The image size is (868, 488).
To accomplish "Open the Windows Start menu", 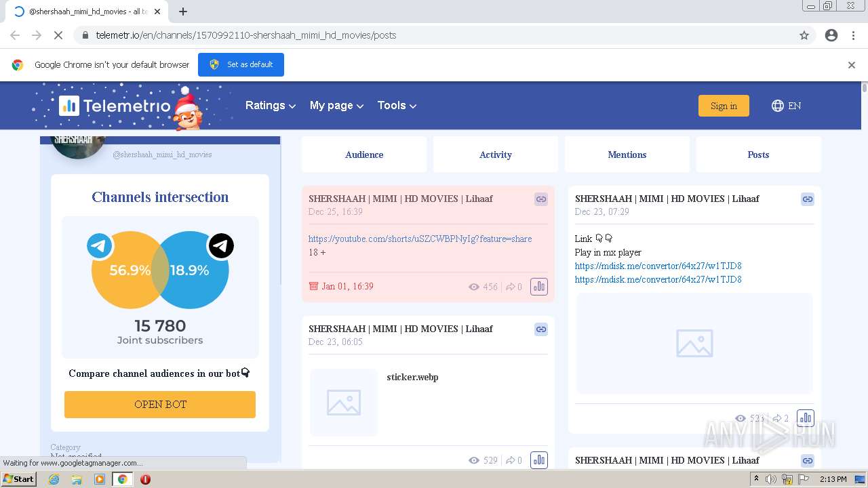I will pyautogui.click(x=19, y=479).
